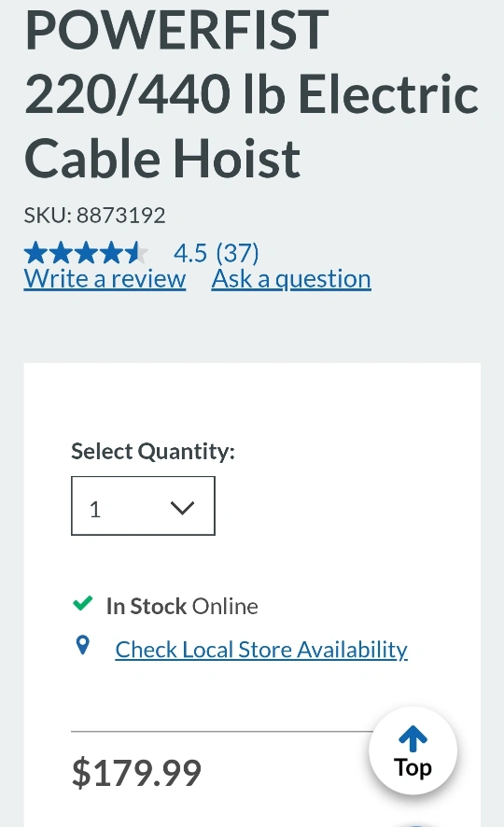Click the third blue rating star

pyautogui.click(x=86, y=253)
